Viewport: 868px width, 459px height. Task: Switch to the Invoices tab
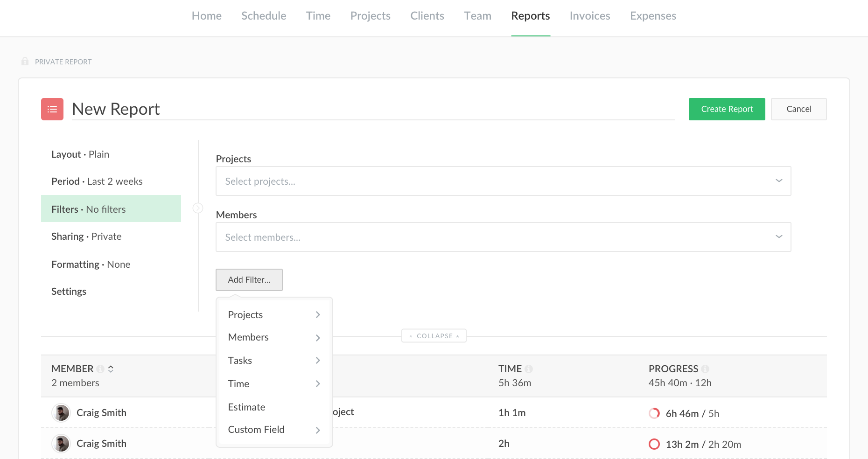(x=589, y=16)
